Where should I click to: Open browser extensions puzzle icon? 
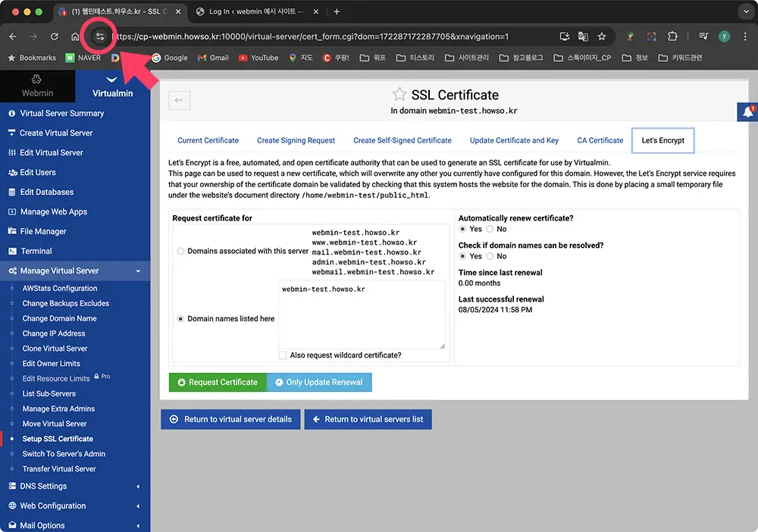tap(672, 36)
